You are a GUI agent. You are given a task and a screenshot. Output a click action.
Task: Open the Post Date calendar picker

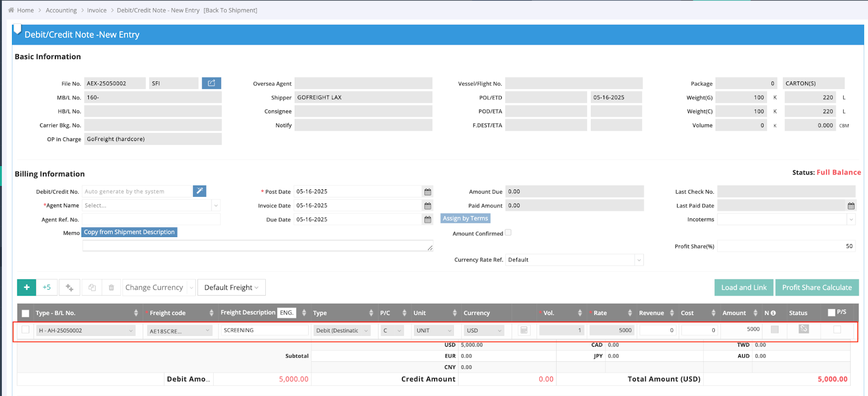coord(427,192)
